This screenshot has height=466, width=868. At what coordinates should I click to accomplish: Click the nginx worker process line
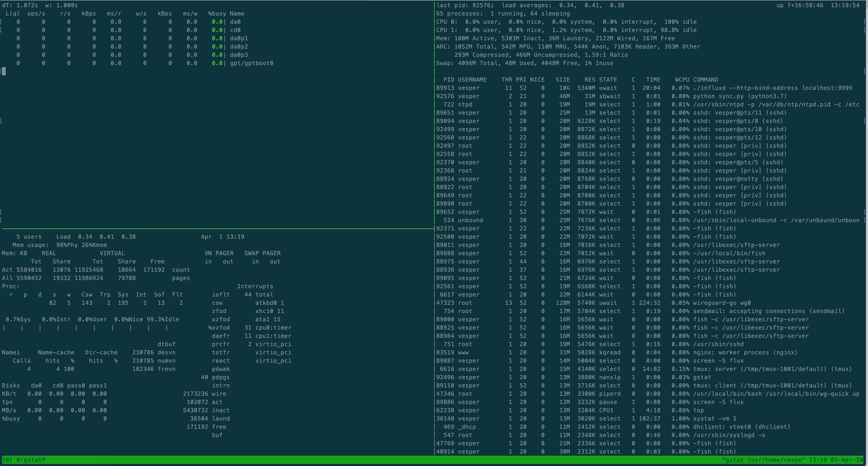745,353
